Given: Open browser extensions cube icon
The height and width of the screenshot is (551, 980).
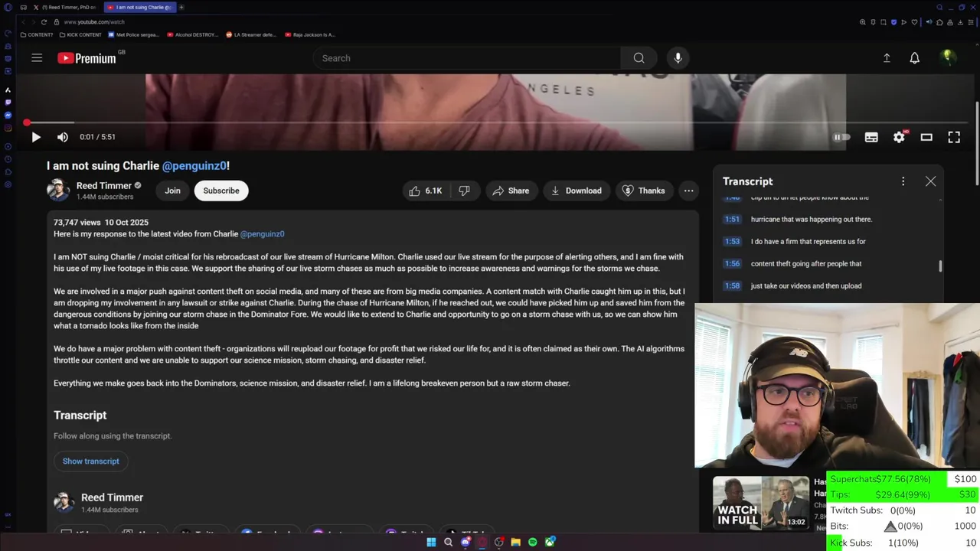Looking at the screenshot, I should point(939,22).
